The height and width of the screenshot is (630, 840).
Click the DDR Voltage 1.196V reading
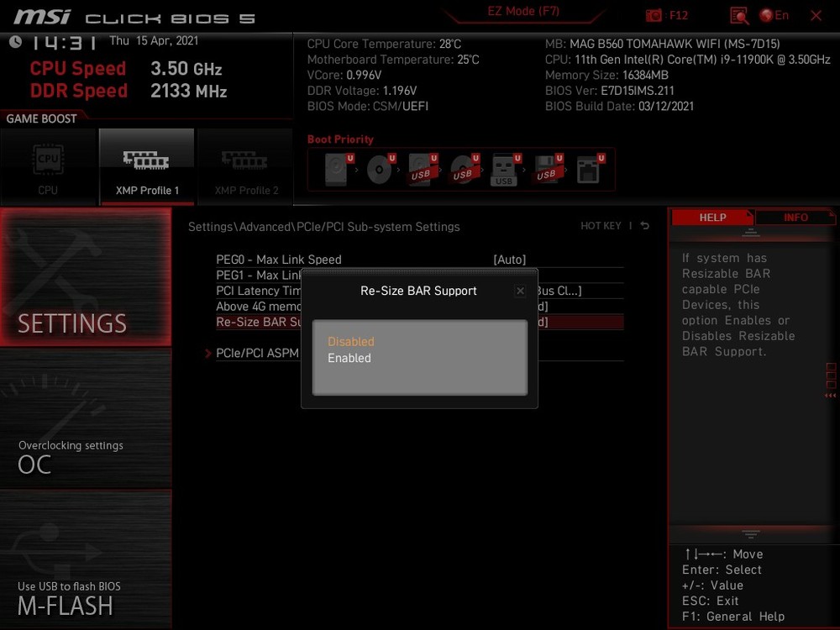pos(361,91)
